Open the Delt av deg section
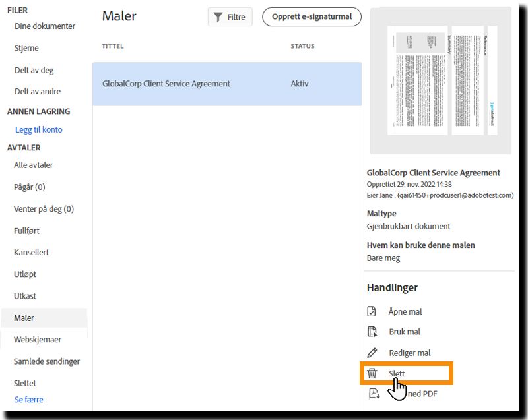This screenshot has width=528, height=420. tap(34, 70)
